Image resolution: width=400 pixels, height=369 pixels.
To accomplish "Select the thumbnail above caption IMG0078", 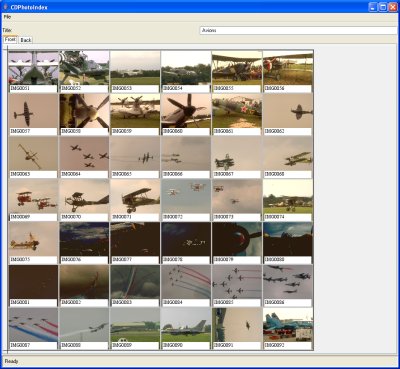I will [x=186, y=239].
